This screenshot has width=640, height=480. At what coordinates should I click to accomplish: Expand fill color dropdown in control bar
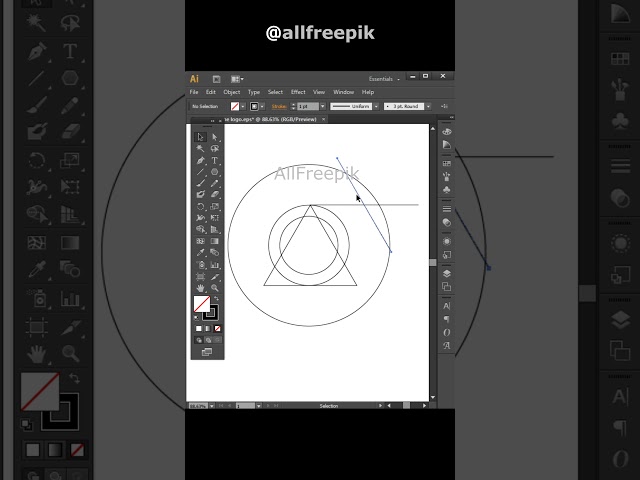[x=243, y=107]
